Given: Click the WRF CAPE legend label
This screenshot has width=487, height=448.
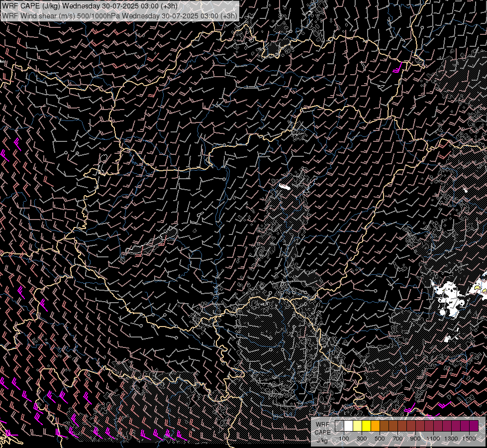Looking at the screenshot, I should point(322,428).
